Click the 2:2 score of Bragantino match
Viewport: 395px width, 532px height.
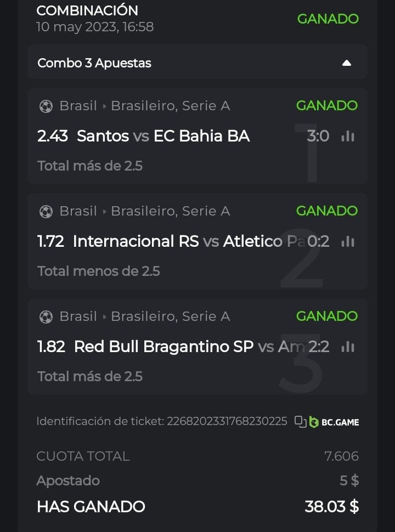pyautogui.click(x=318, y=347)
